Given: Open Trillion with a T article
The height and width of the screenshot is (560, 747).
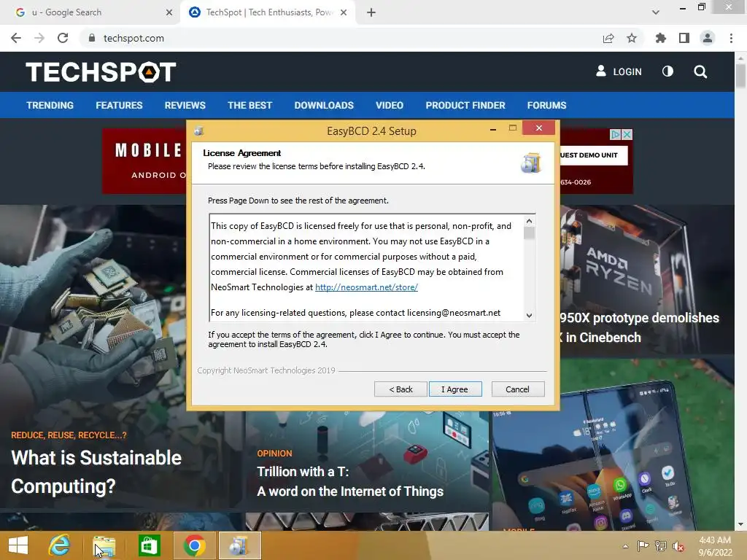Looking at the screenshot, I should [x=350, y=481].
